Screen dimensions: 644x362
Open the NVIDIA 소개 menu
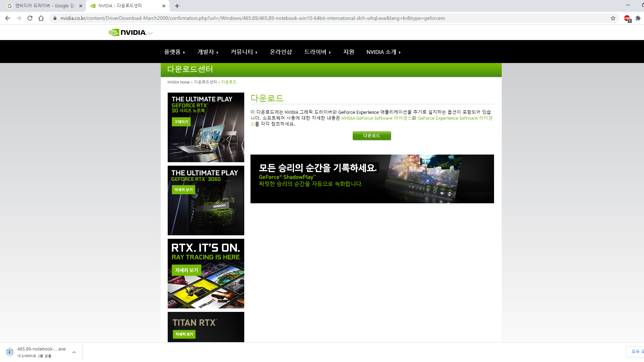point(384,52)
